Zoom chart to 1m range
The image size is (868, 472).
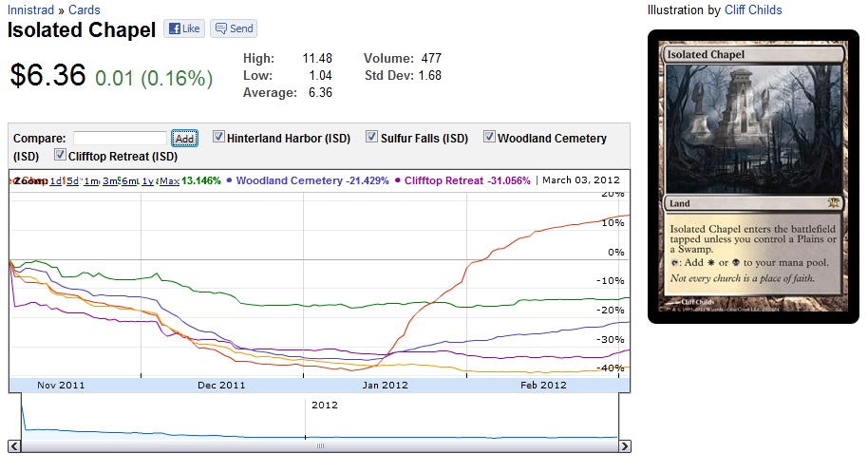(x=90, y=180)
